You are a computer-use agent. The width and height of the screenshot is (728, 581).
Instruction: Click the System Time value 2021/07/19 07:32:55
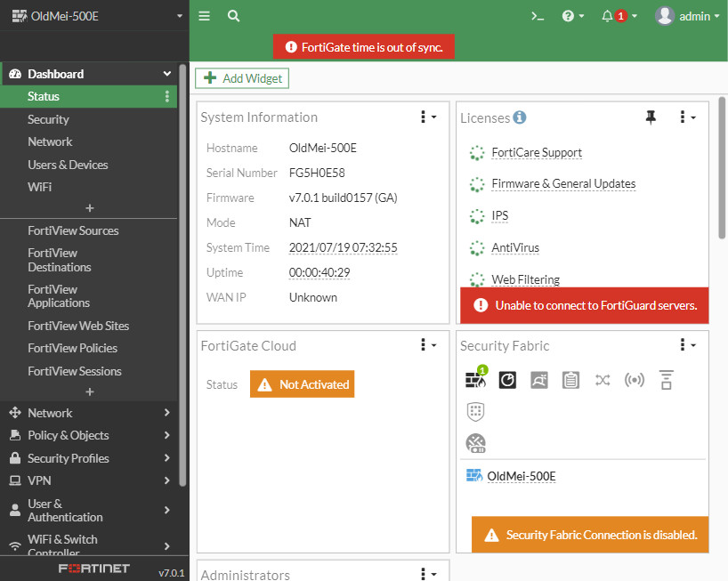(344, 248)
